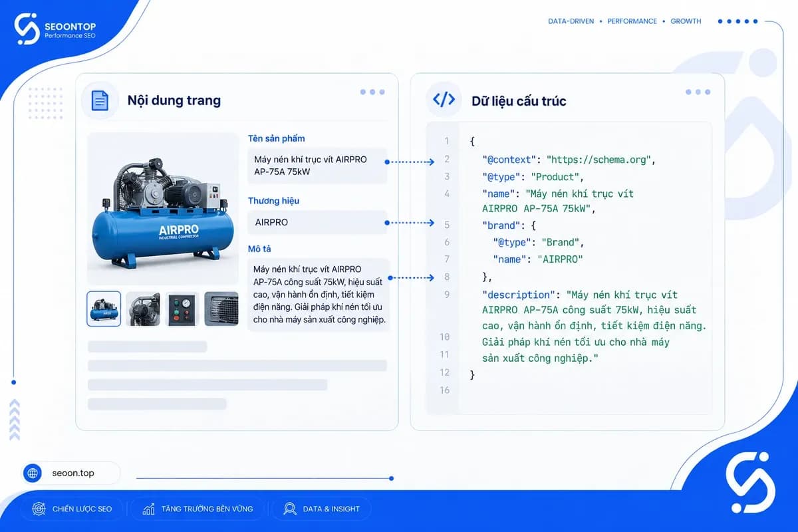
Task: Click line number 5 in the code gutter
Action: point(447,225)
